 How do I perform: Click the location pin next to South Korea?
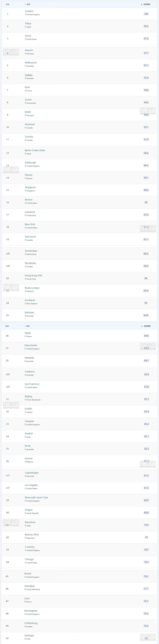25,39
